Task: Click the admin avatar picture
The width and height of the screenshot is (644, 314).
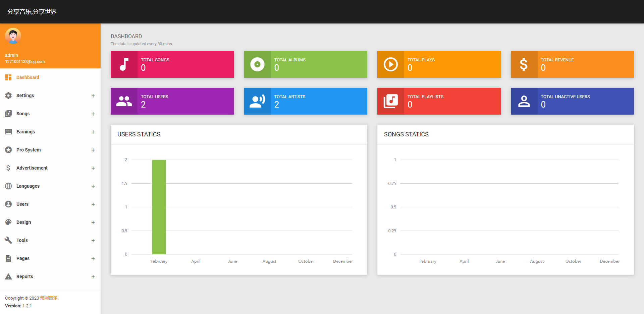Action: click(13, 36)
